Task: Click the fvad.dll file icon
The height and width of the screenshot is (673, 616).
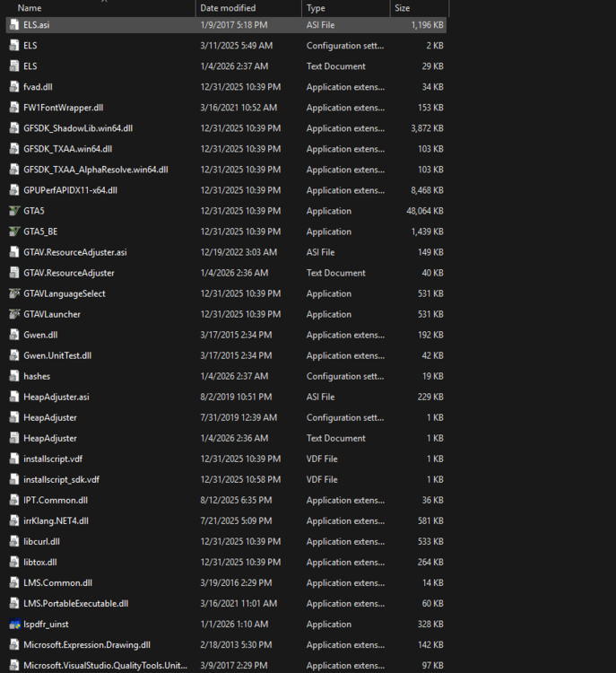Action: coord(14,87)
